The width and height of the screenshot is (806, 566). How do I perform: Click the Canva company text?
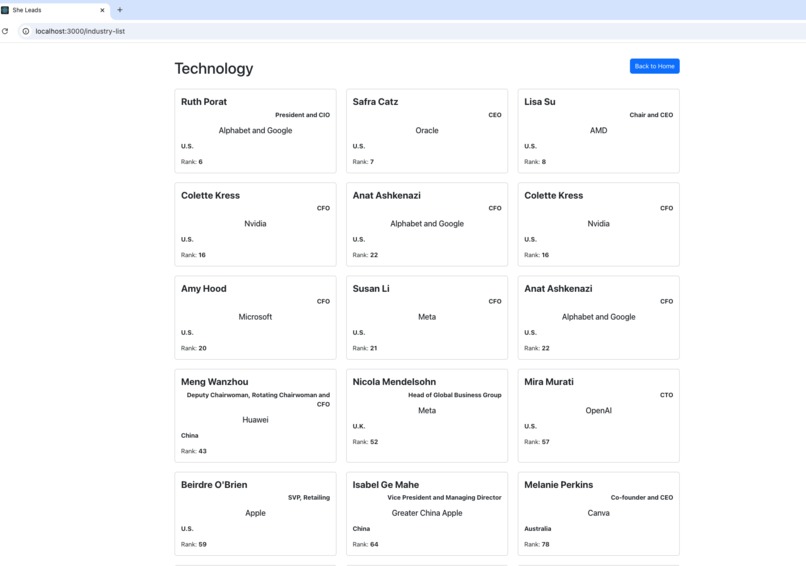(x=598, y=513)
